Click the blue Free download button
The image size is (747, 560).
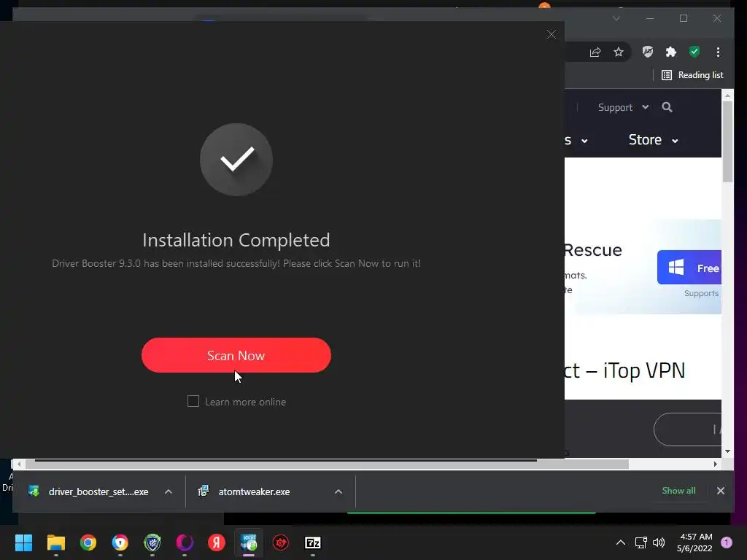[x=689, y=267]
